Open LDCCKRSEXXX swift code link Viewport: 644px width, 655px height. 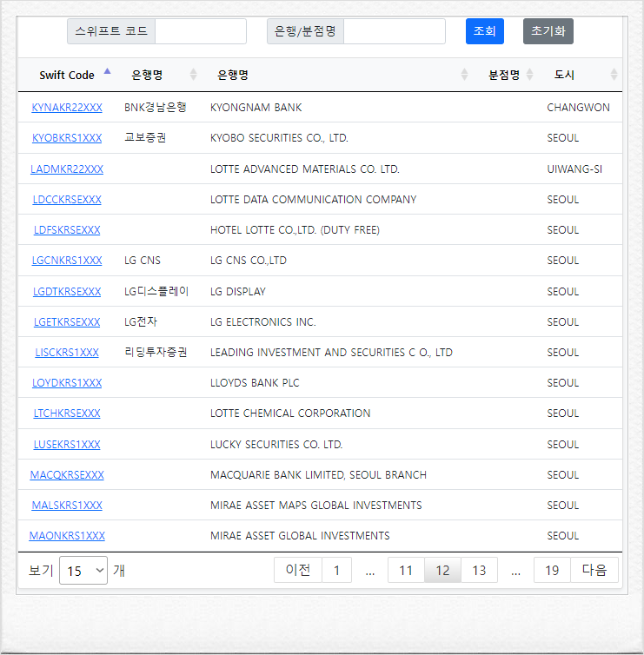pos(67,200)
